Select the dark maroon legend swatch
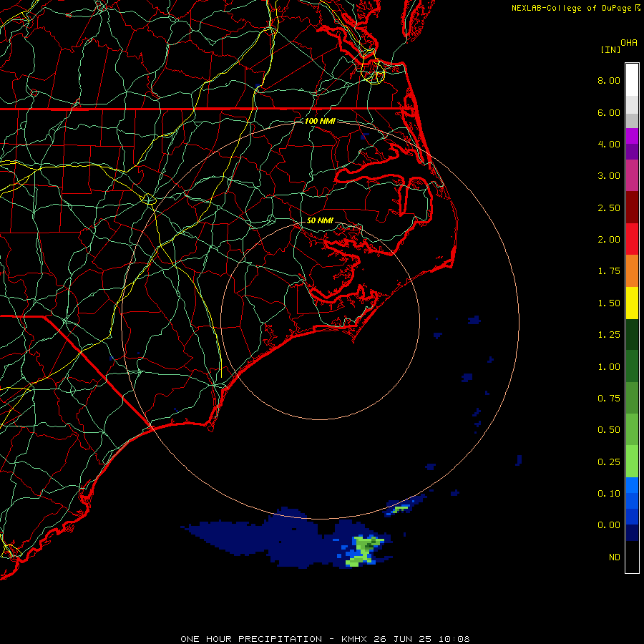The image size is (644, 644). pyautogui.click(x=632, y=208)
